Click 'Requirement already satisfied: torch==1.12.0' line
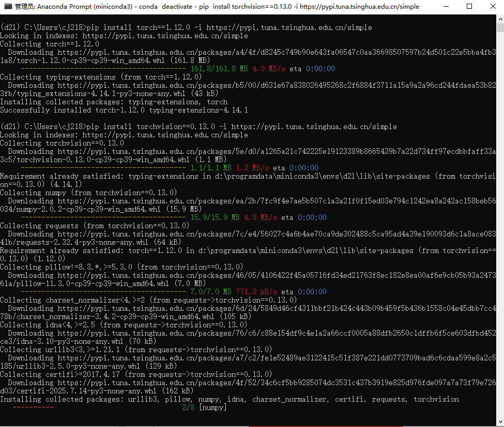The height and width of the screenshot is (427, 504). pos(248,255)
